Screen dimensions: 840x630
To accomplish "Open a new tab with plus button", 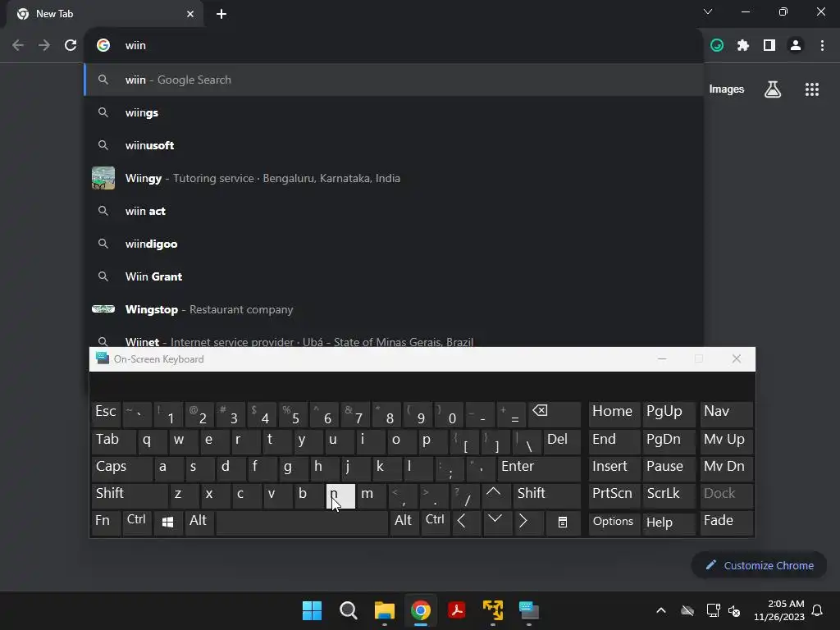I will click(x=221, y=14).
